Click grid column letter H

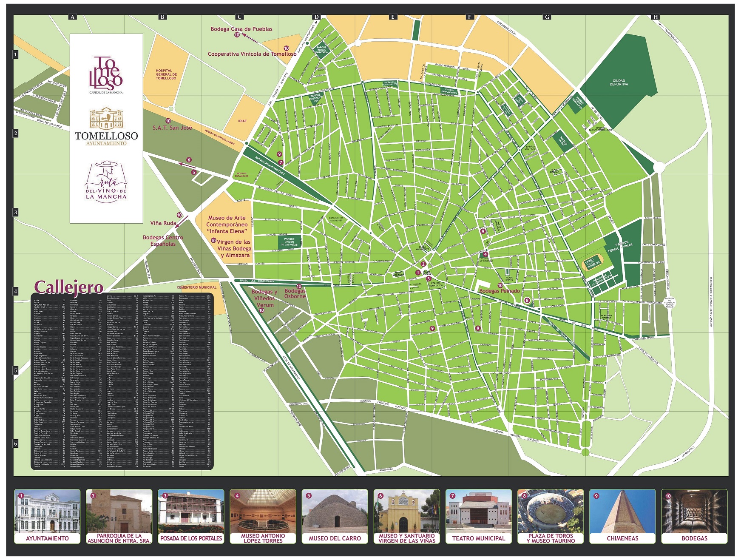point(656,17)
